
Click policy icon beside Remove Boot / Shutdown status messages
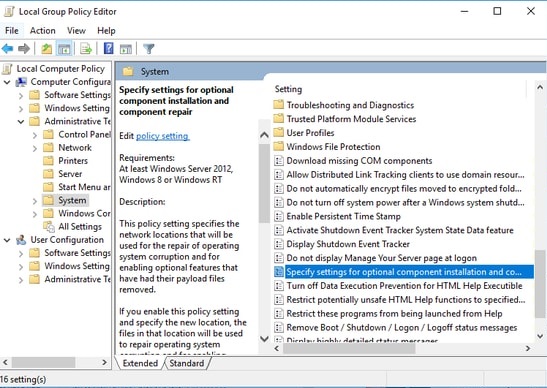coord(278,328)
